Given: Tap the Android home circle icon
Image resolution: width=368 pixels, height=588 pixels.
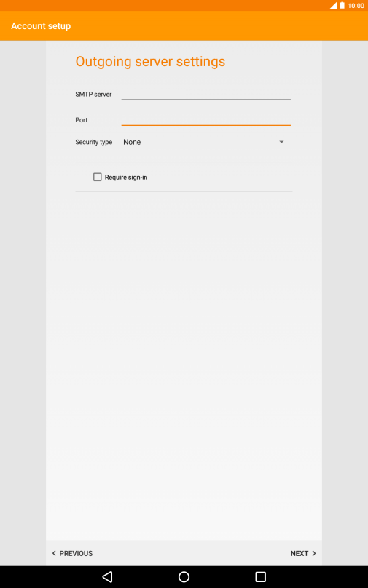Looking at the screenshot, I should pos(184,577).
